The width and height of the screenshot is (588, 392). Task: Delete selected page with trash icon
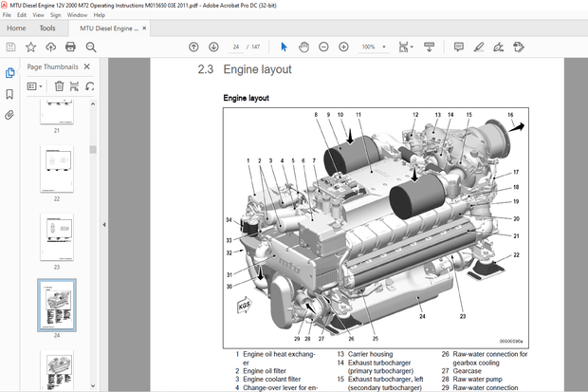coord(59,86)
